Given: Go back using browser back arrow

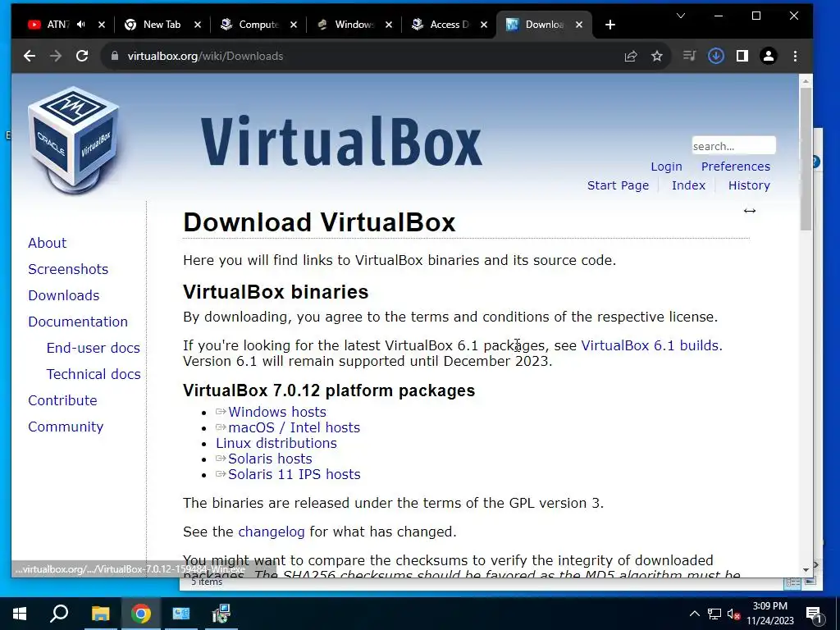Looking at the screenshot, I should [x=30, y=56].
